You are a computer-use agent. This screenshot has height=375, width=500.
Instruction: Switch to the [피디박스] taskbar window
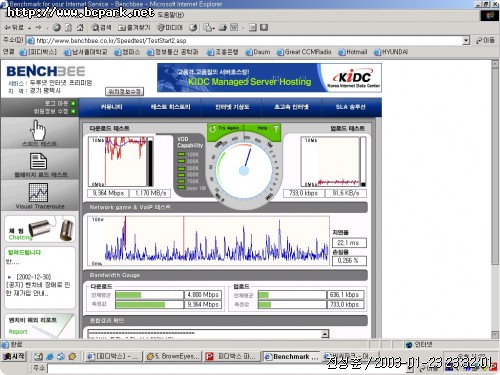(x=114, y=357)
